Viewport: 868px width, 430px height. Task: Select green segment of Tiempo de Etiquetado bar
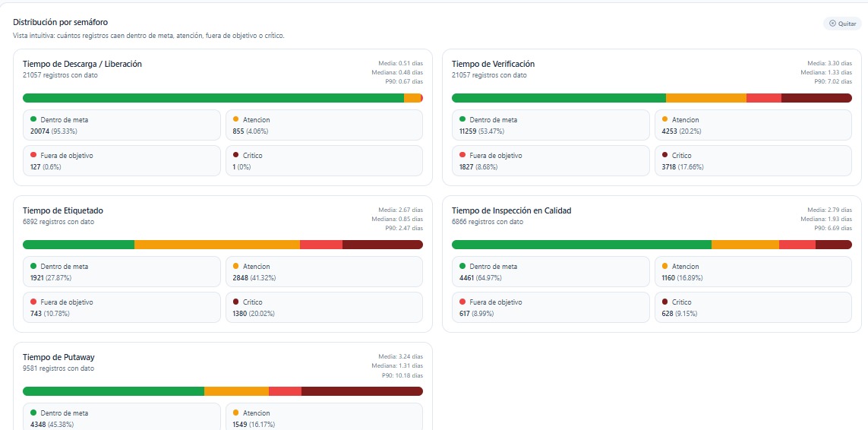pyautogui.click(x=79, y=245)
